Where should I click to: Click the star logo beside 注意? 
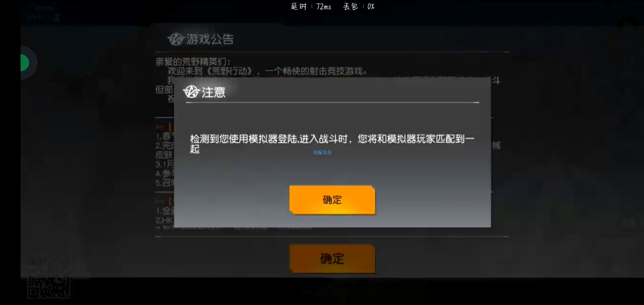[191, 91]
